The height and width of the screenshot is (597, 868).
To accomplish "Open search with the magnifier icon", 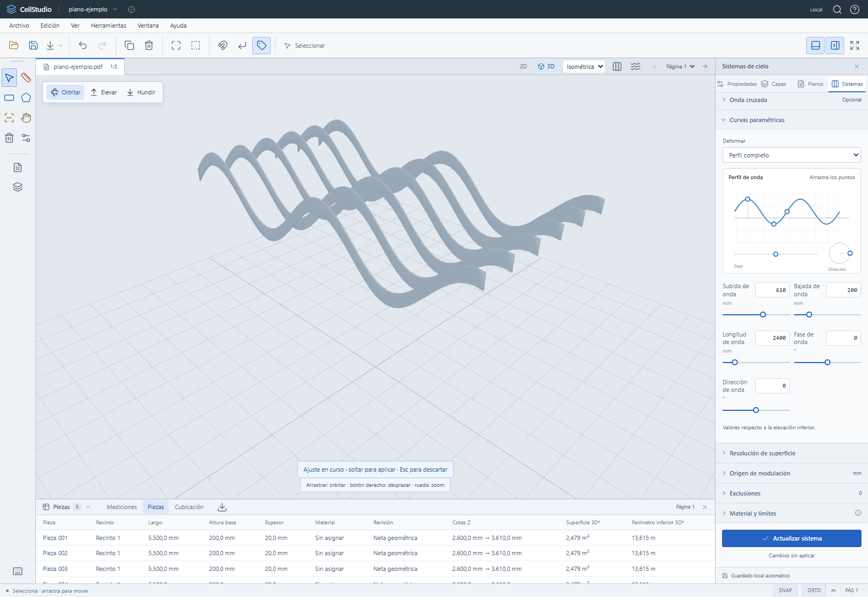I will click(837, 9).
